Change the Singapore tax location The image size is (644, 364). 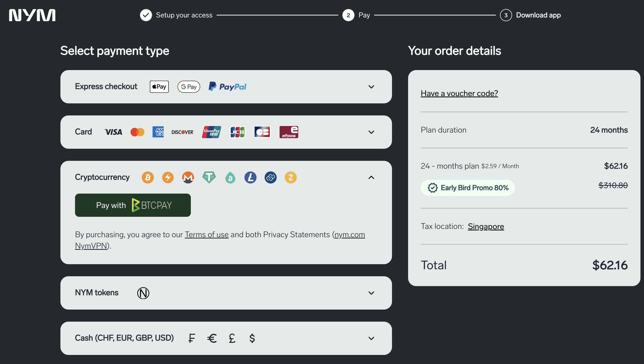(x=486, y=226)
